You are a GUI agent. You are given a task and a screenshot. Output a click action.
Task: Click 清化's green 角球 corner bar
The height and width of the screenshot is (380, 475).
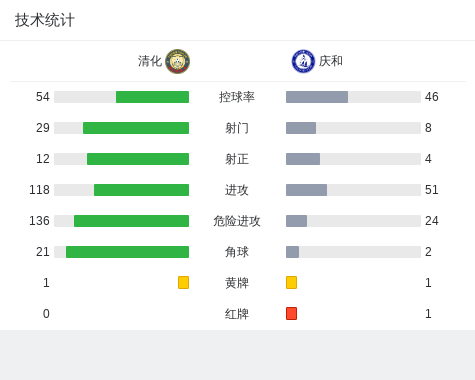click(127, 252)
